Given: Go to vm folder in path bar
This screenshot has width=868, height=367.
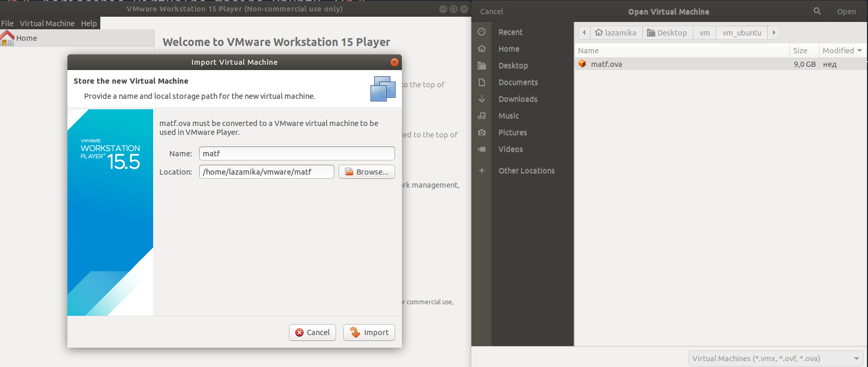Looking at the screenshot, I should 705,32.
